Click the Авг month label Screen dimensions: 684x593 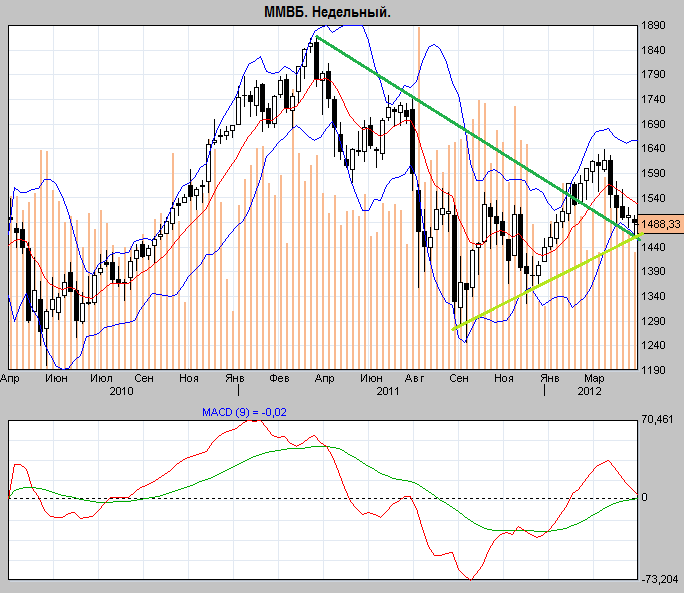click(414, 378)
